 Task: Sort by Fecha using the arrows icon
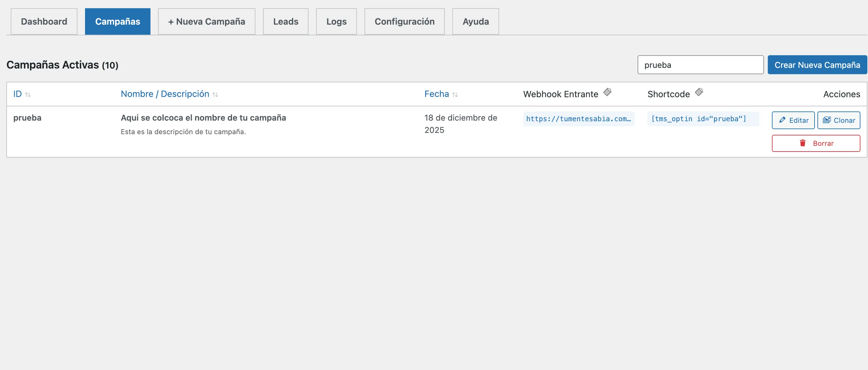(455, 95)
